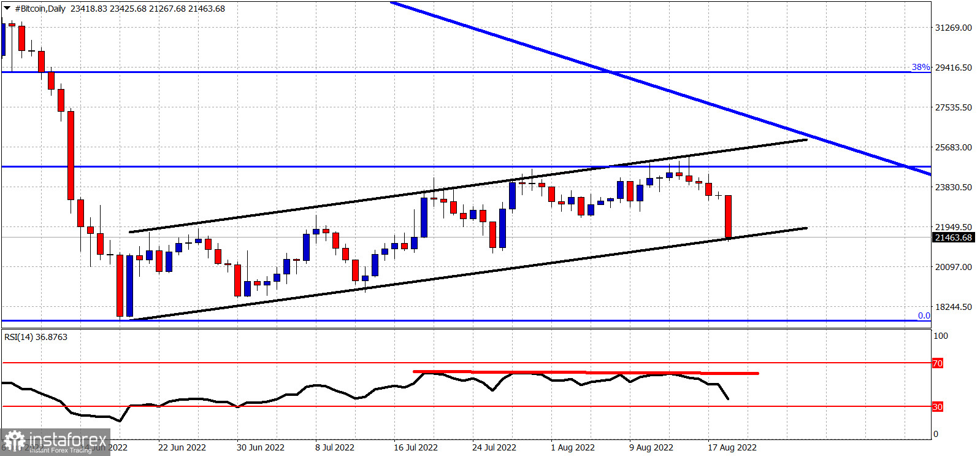Click the close value 21463.68 in the chart header
980x456 pixels.
[x=207, y=9]
